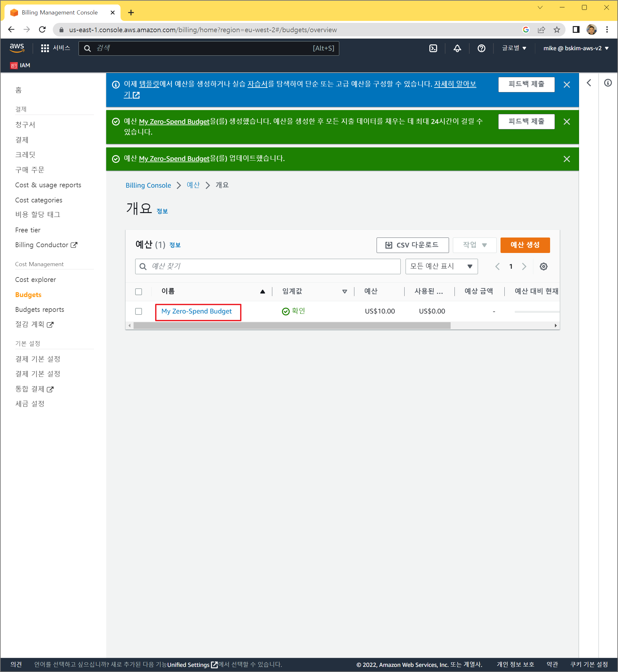The width and height of the screenshot is (618, 672).
Task: Open a new browser tab
Action: pos(131,13)
